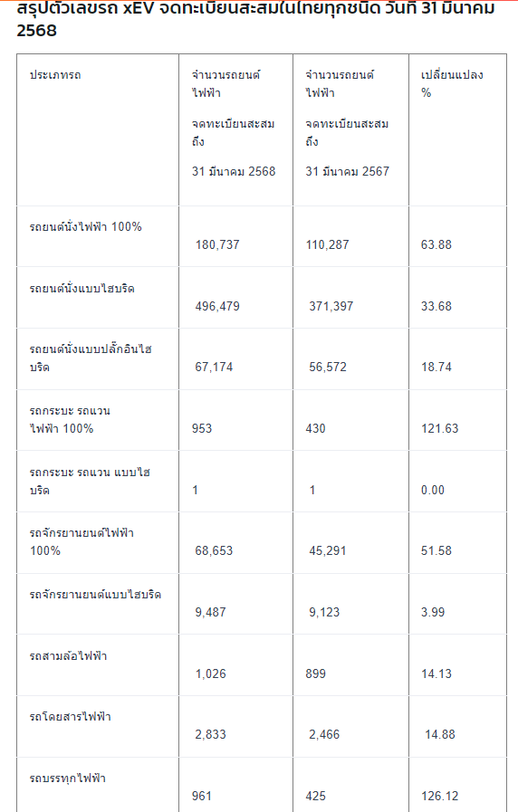Click the '31 มีนาคม 2567' column header
The width and height of the screenshot is (518, 812).
350,130
